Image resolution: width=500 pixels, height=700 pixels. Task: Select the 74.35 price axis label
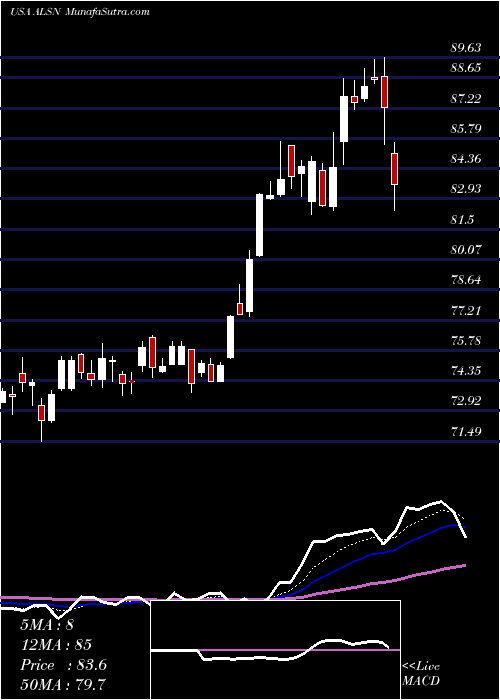(x=466, y=371)
